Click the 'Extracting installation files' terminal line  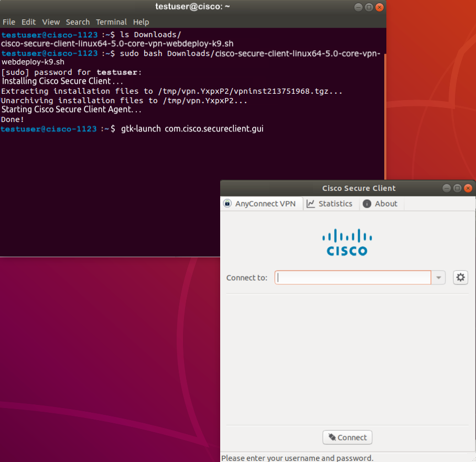pos(172,91)
